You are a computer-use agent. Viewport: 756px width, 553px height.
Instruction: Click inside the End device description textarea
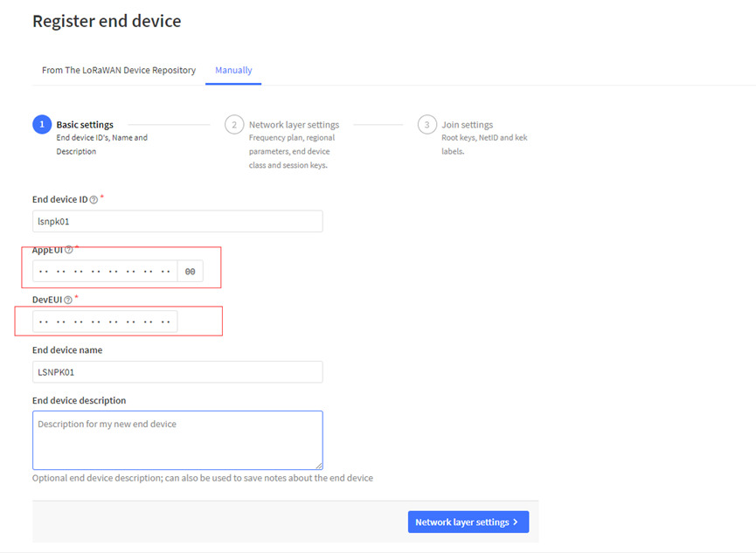(177, 440)
